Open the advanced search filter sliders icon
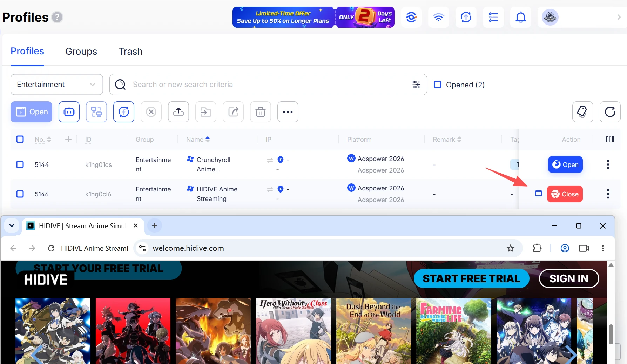Viewport: 627px width, 364px height. pyautogui.click(x=416, y=85)
